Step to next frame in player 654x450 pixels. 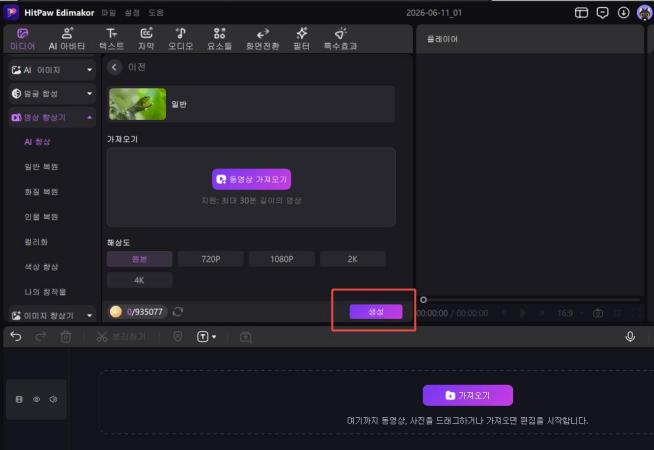(541, 313)
